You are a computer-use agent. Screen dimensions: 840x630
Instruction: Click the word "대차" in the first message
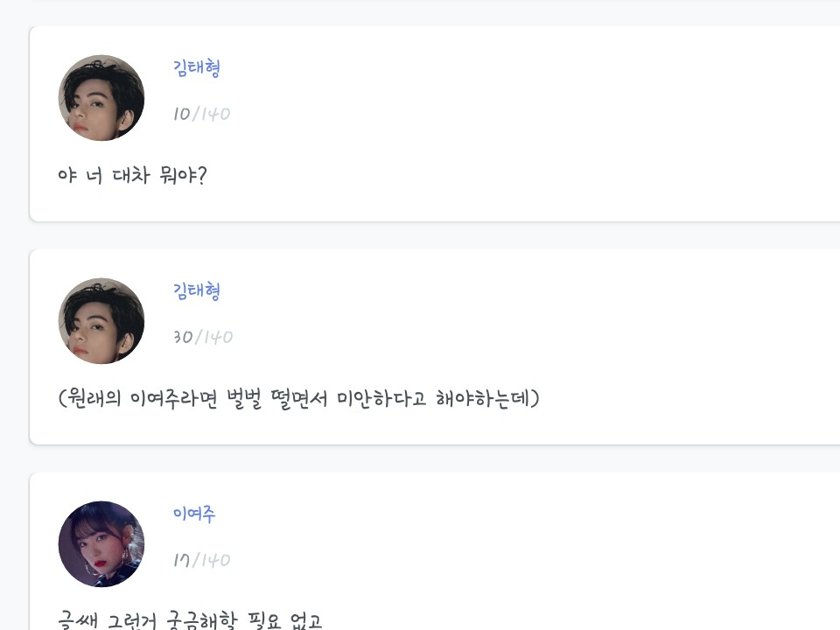(x=133, y=176)
